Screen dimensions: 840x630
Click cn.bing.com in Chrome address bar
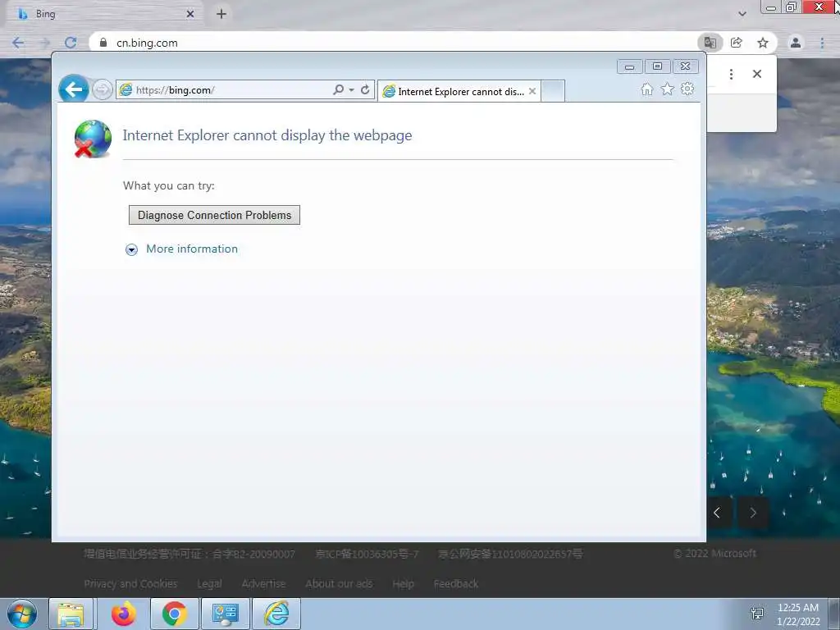pos(148,43)
